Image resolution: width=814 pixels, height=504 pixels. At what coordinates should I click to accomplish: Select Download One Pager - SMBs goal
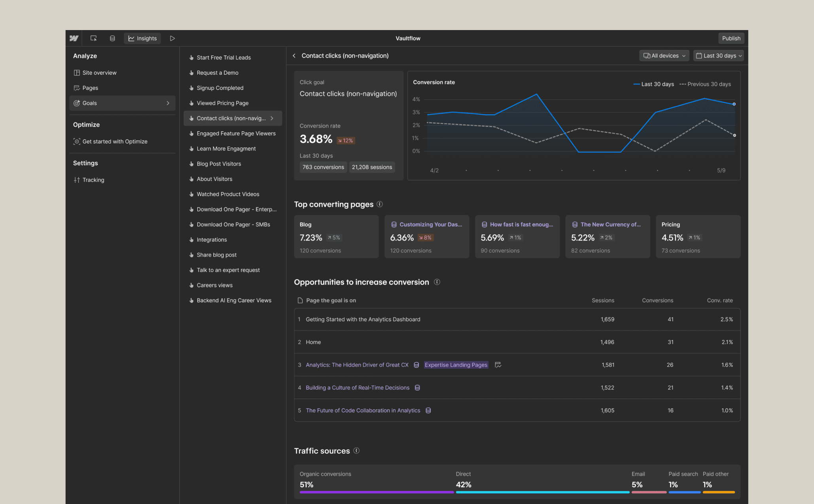point(233,225)
